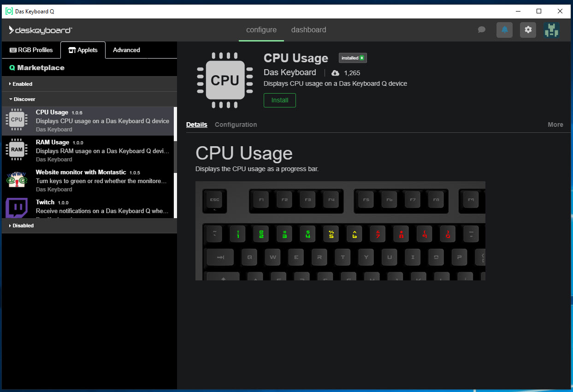
Task: Click the large CPU Usage details heading
Action: [x=244, y=153]
